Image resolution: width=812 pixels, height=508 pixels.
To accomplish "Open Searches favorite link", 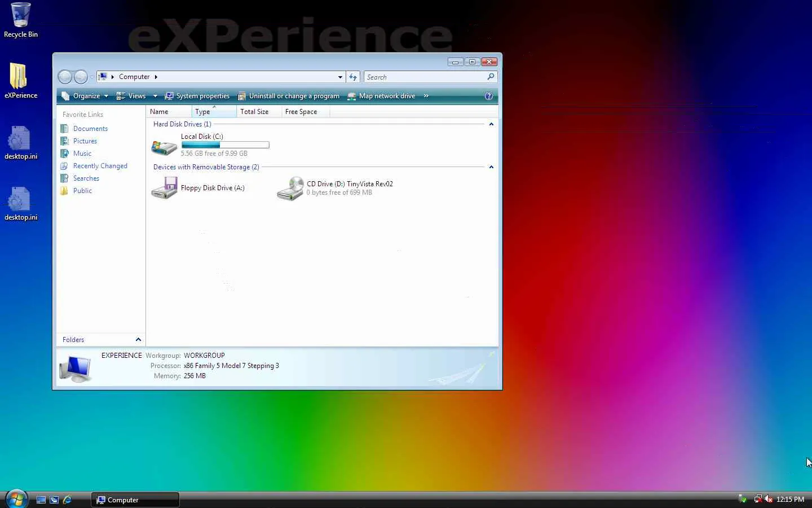I will (x=86, y=178).
